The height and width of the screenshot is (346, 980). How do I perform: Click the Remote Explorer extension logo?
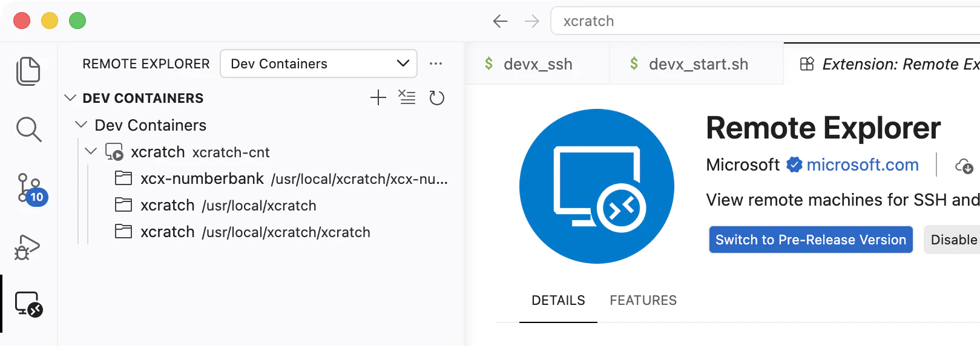(x=597, y=186)
